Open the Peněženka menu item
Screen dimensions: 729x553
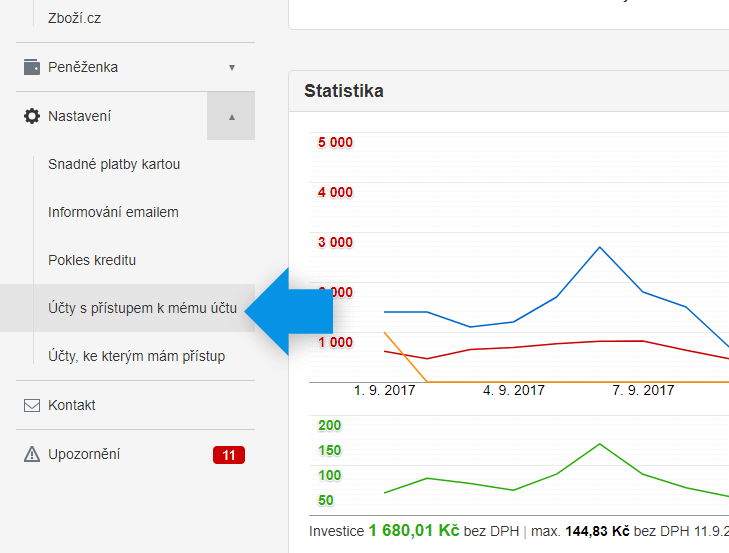pyautogui.click(x=83, y=67)
